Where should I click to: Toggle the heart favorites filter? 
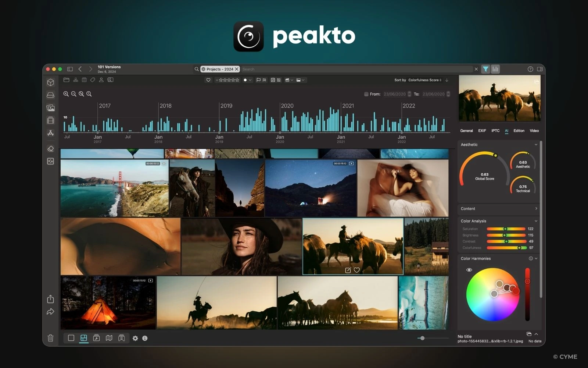pos(208,80)
